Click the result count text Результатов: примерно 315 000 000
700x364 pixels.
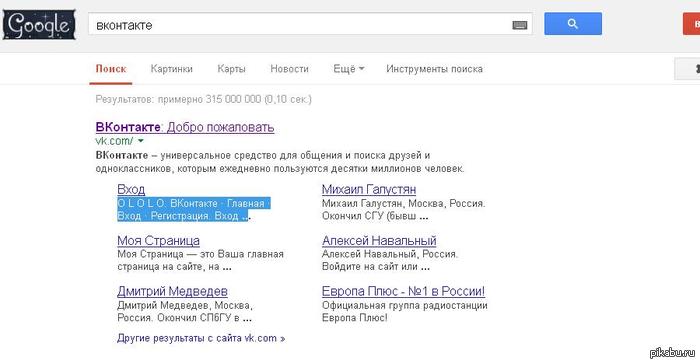point(204,99)
